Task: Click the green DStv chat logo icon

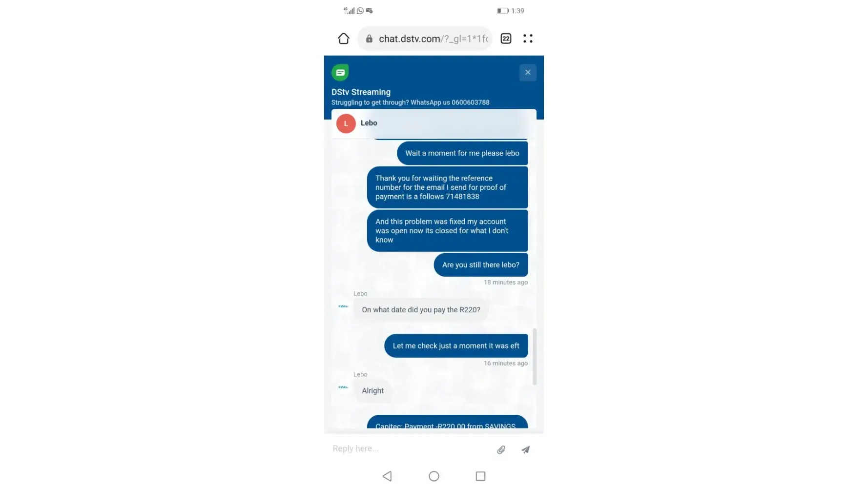Action: pos(340,72)
